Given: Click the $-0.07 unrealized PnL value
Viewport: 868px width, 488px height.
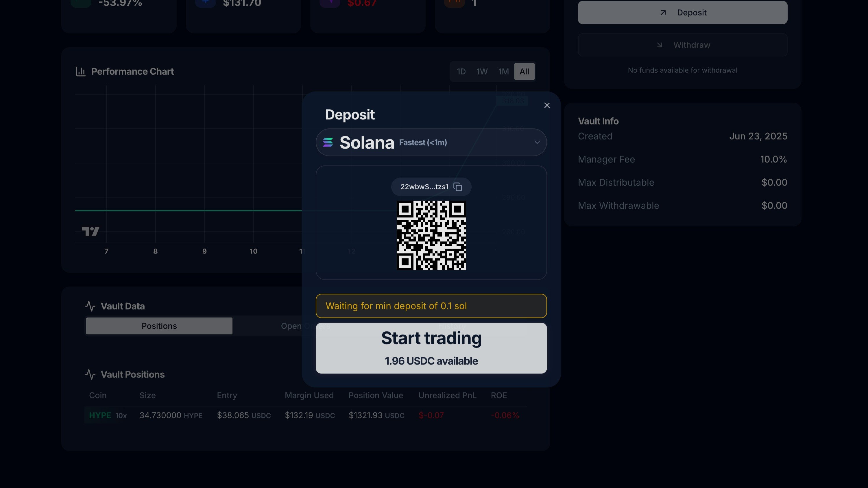Looking at the screenshot, I should click(x=431, y=415).
